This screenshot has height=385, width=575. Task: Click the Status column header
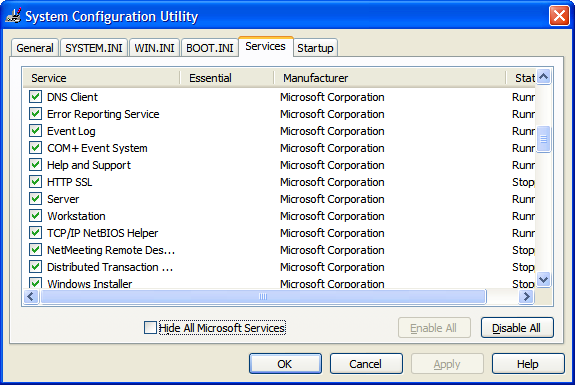pyautogui.click(x=520, y=78)
